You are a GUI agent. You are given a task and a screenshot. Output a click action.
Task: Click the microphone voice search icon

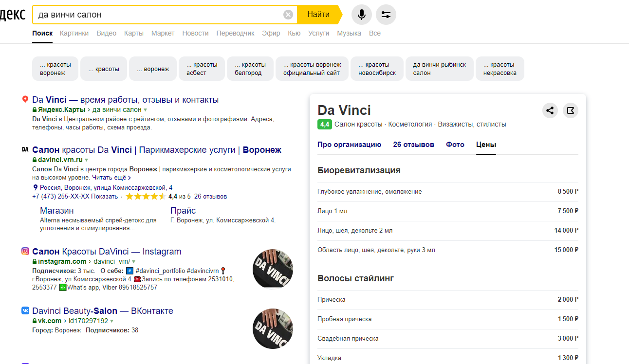[361, 15]
